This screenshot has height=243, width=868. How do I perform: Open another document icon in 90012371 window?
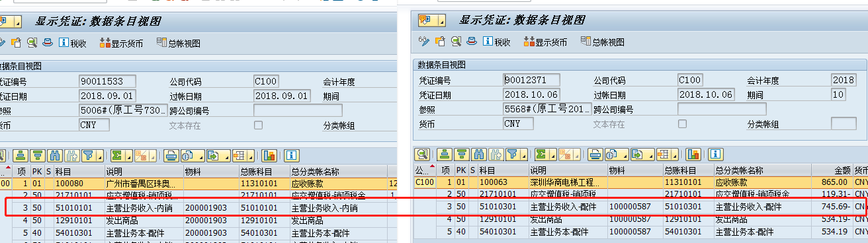440,42
